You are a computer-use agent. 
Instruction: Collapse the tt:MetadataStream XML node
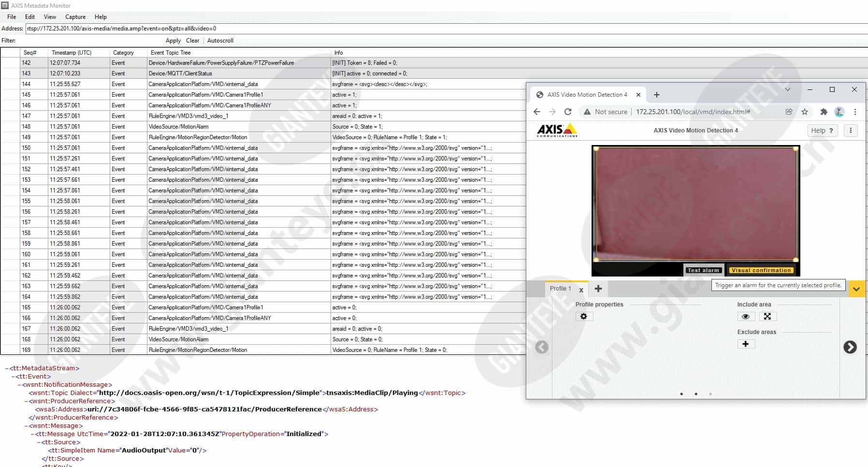(x=7, y=368)
